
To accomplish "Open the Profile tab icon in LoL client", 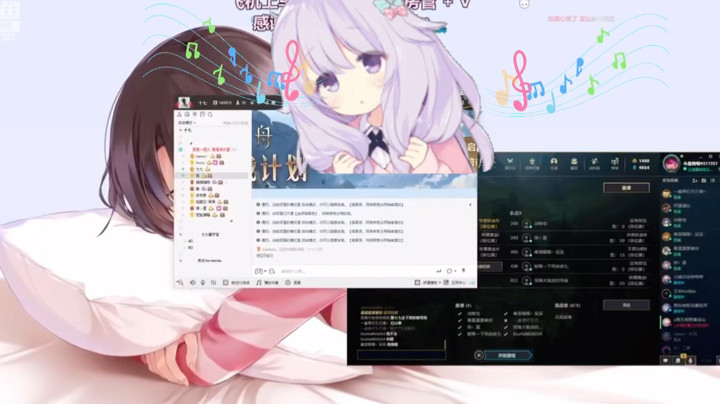I will pos(554,163).
